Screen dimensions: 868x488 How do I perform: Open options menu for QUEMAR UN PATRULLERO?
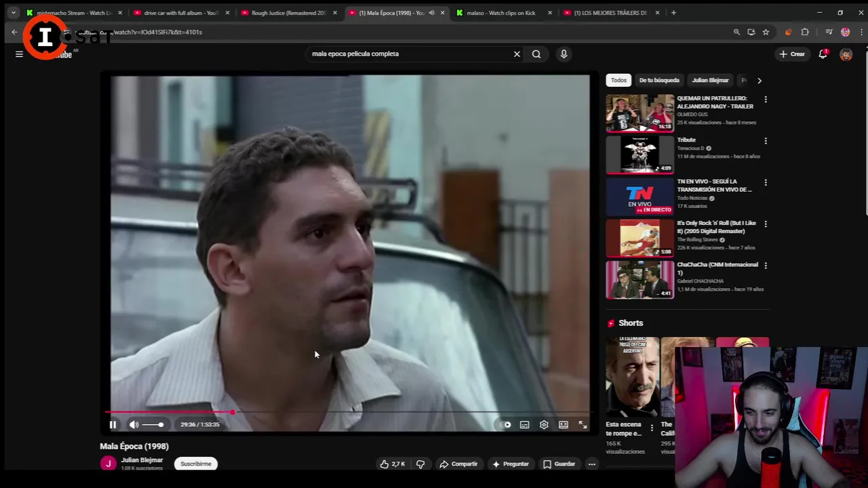coord(766,100)
